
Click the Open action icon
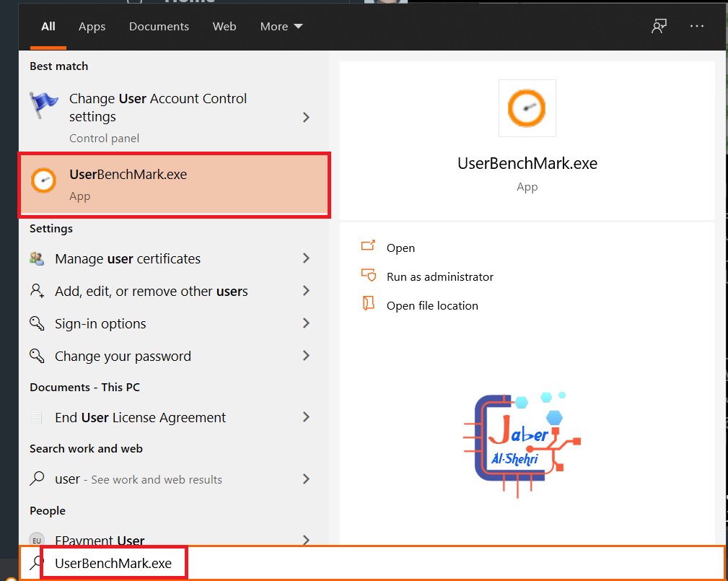pyautogui.click(x=368, y=245)
